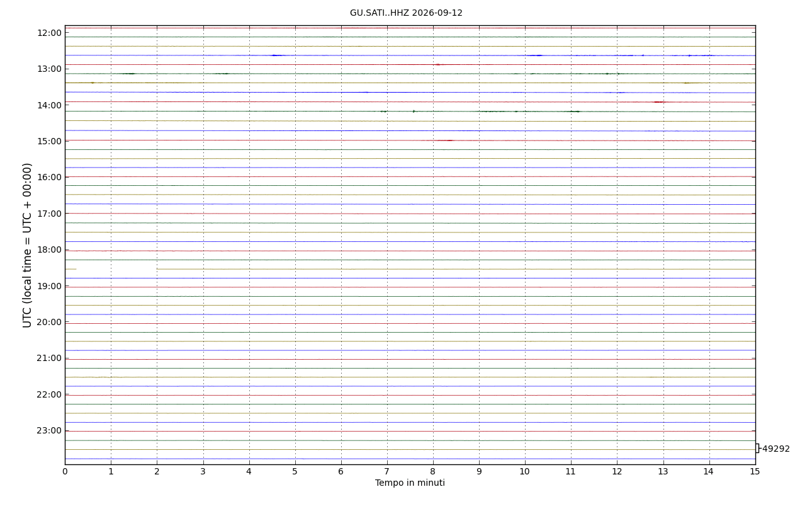Click the plot title GU.SATI..HHZ 2026-09-12
Image resolution: width=812 pixels, height=516 pixels.
point(406,13)
